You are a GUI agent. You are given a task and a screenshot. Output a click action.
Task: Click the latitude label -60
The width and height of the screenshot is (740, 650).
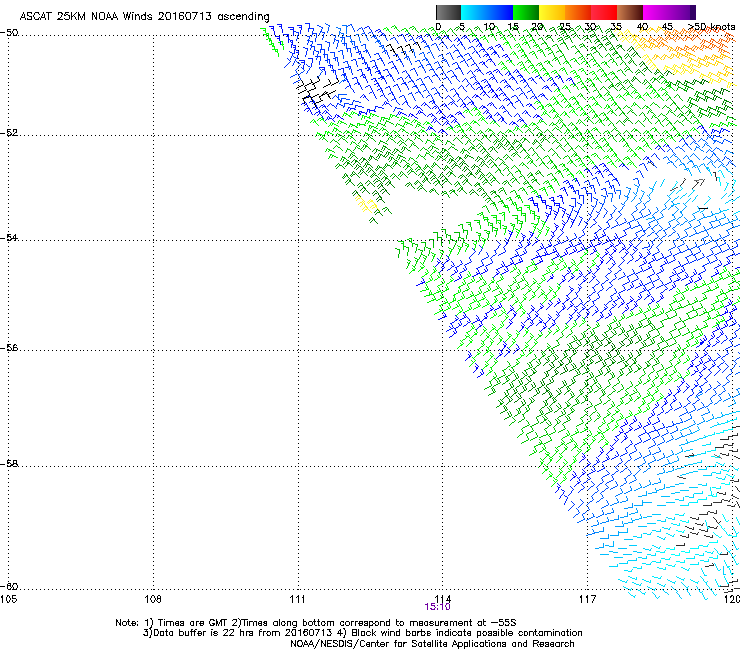(x=9, y=586)
